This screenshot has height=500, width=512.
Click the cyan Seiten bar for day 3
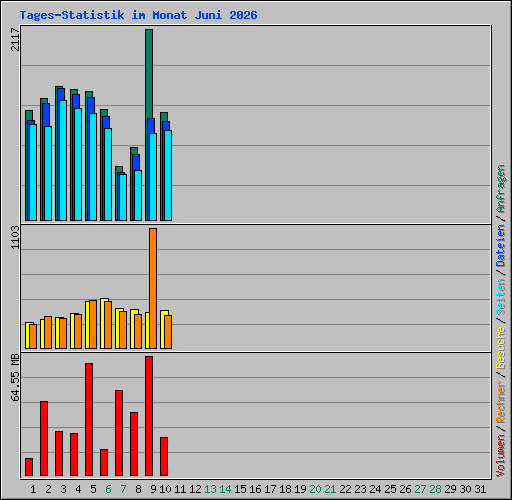tap(63, 160)
